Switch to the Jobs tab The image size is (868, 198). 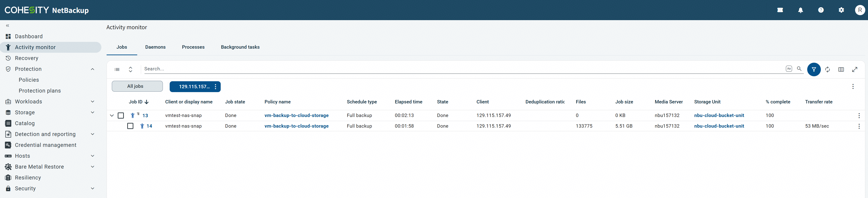(x=122, y=47)
